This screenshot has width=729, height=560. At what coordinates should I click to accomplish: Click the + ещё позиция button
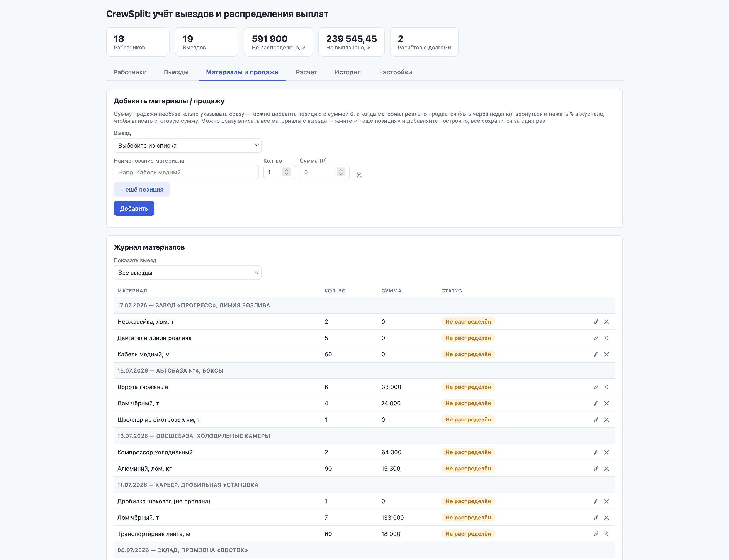[142, 189]
